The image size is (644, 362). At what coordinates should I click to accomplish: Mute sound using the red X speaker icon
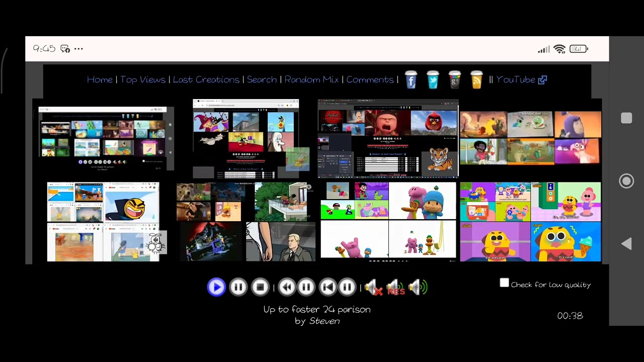coord(373,288)
